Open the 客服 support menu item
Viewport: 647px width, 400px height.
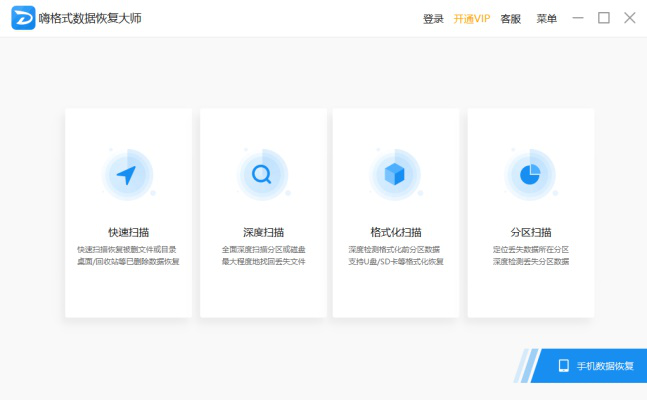(x=510, y=19)
